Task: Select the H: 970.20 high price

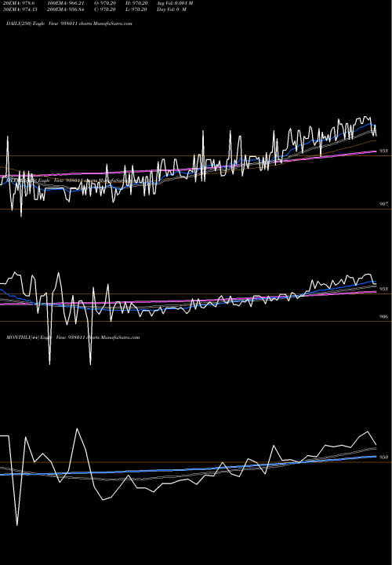Action: (x=136, y=3)
